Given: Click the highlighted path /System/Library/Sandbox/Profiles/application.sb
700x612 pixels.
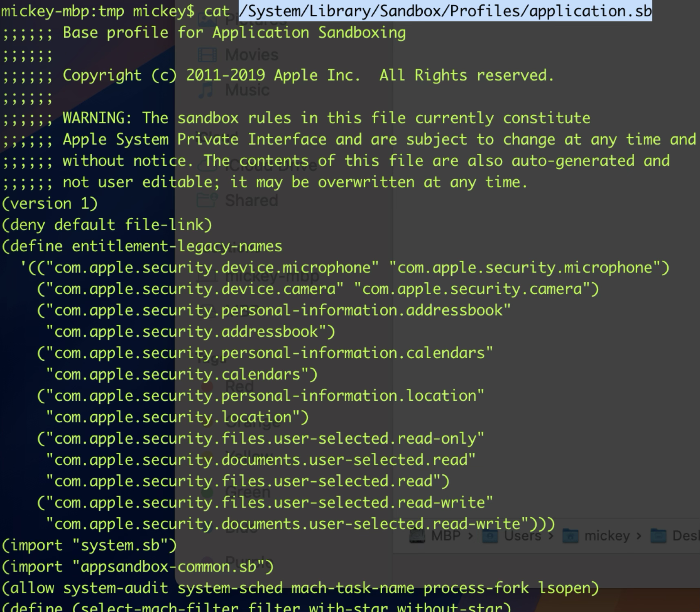Looking at the screenshot, I should tap(445, 11).
